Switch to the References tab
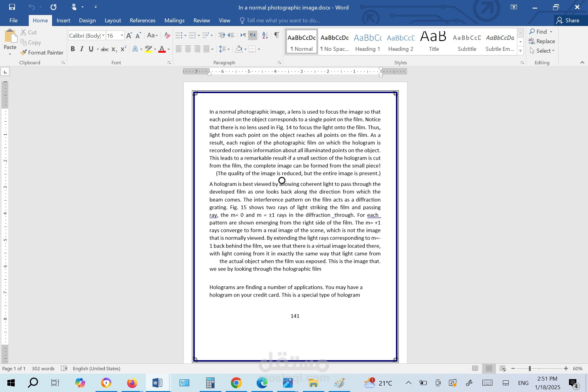Image resolution: width=588 pixels, height=392 pixels. 142,21
